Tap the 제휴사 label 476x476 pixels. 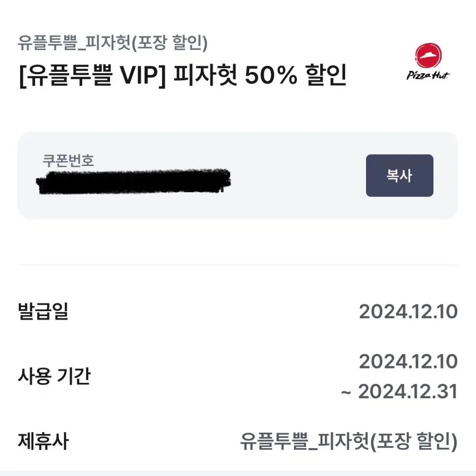pyautogui.click(x=43, y=441)
